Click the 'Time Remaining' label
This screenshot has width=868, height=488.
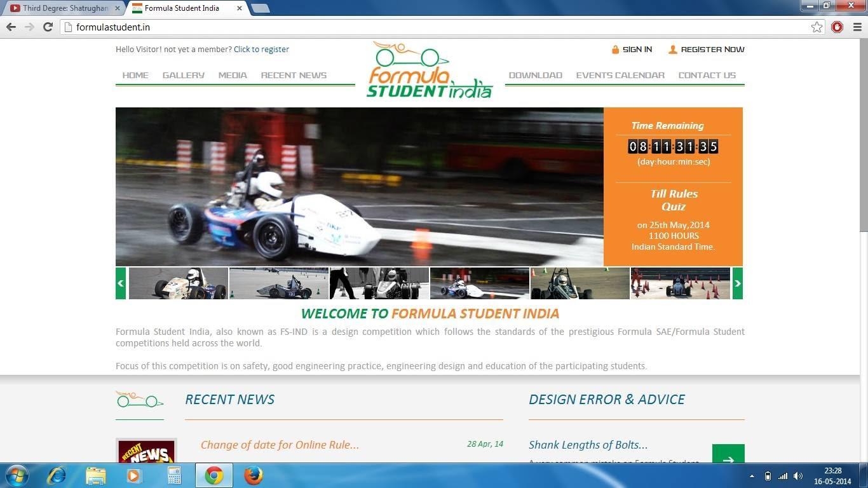pyautogui.click(x=667, y=126)
